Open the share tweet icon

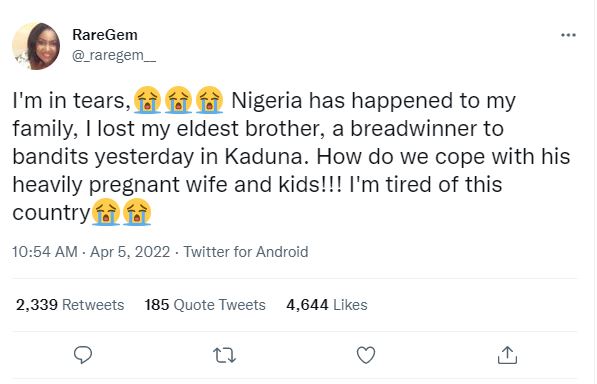[x=508, y=355]
